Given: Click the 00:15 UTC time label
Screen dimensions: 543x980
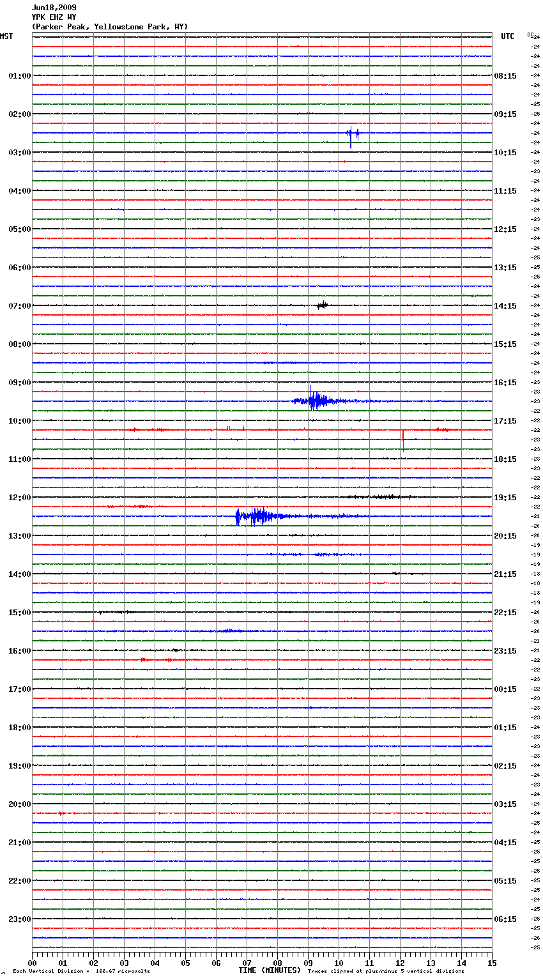Looking at the screenshot, I should [505, 689].
